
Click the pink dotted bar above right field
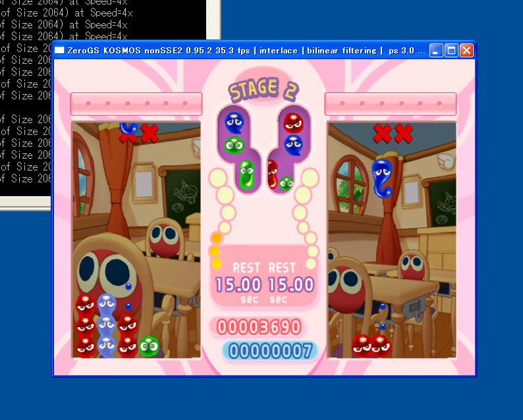click(390, 104)
